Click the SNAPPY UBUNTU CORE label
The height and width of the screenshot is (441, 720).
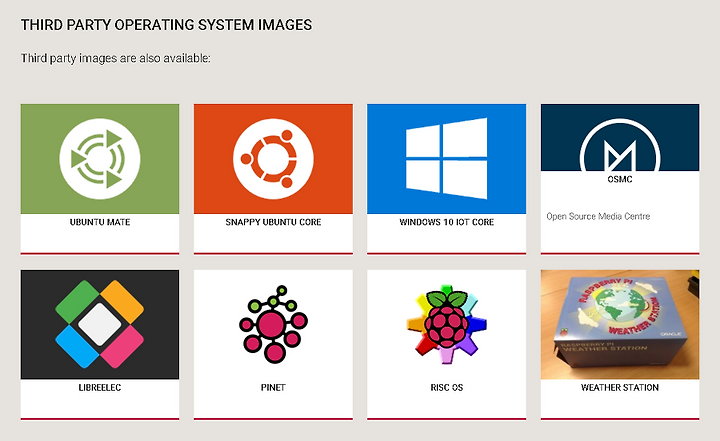coord(273,222)
